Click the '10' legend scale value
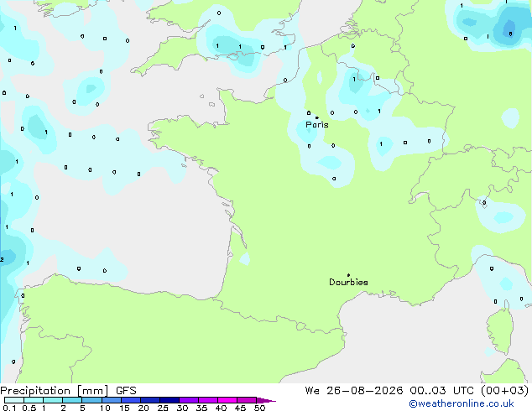The height and width of the screenshot is (411, 532). (105, 408)
